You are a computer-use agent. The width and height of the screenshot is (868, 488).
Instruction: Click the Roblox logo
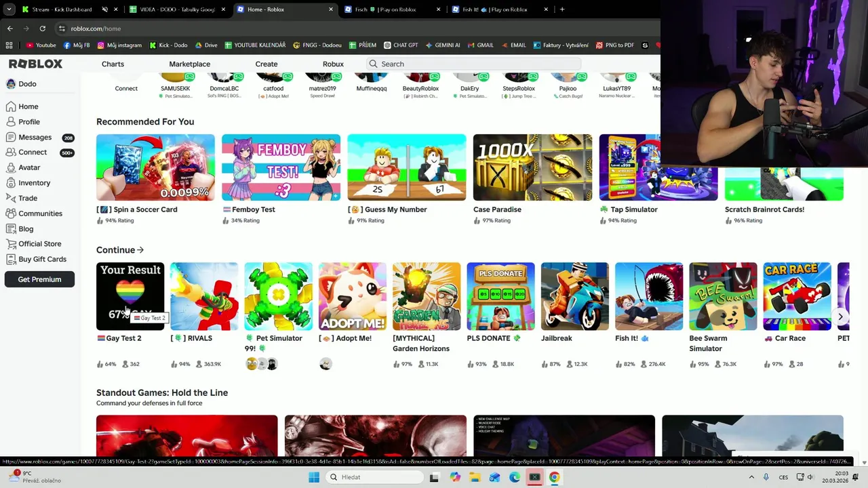click(35, 64)
